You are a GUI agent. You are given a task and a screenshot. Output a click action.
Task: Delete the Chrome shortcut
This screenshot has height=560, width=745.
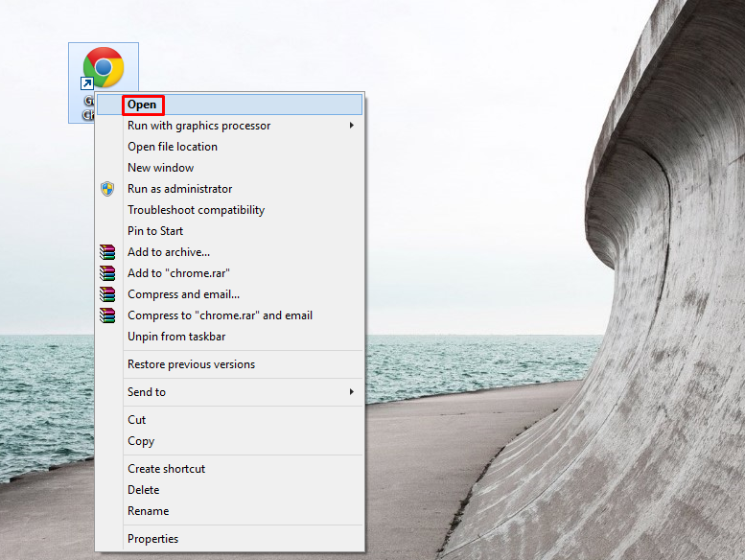[x=143, y=490]
